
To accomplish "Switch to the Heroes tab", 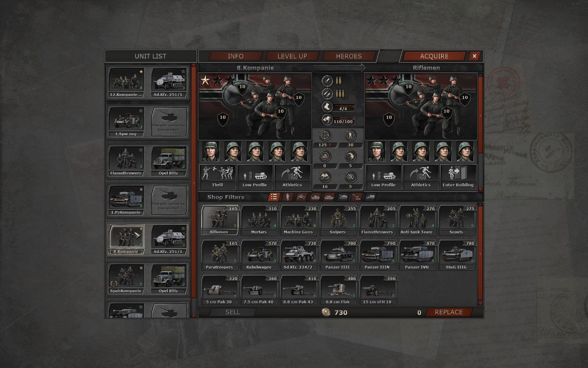I will coord(349,56).
